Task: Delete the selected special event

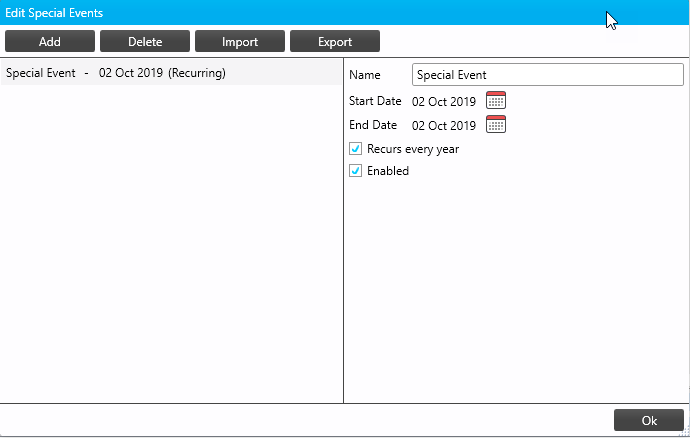Action: point(145,41)
